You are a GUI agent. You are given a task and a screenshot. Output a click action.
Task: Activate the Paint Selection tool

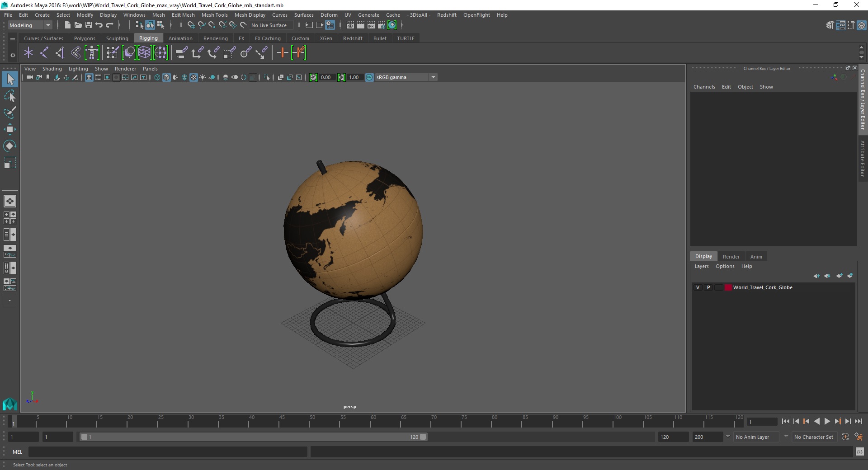coord(10,113)
